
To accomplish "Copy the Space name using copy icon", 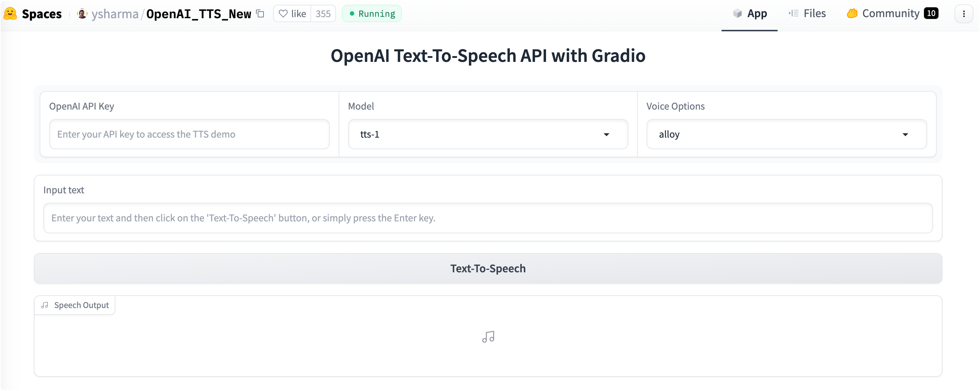I will pos(260,14).
